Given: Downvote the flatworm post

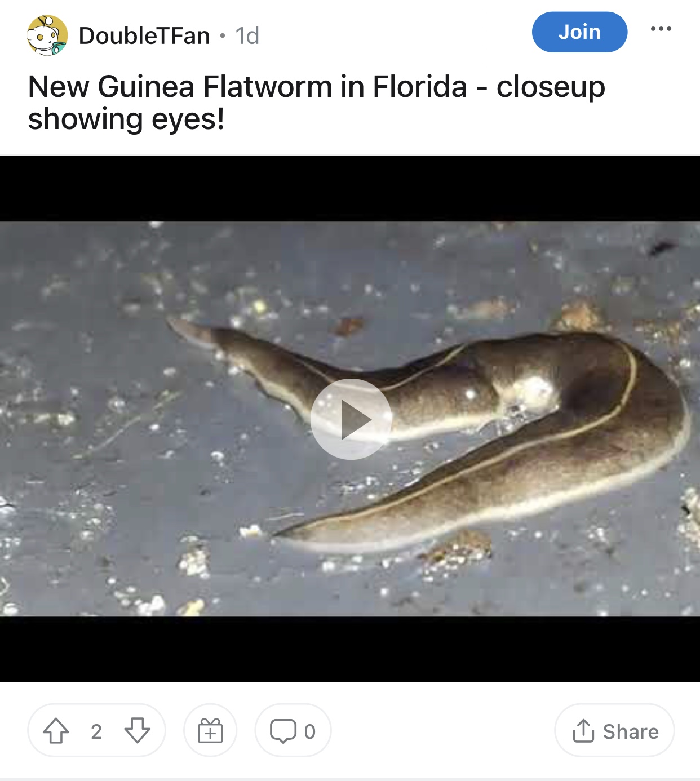Looking at the screenshot, I should (x=137, y=731).
